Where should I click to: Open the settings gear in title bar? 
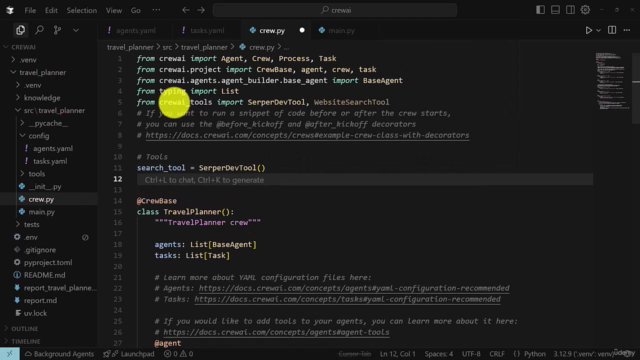[585, 10]
